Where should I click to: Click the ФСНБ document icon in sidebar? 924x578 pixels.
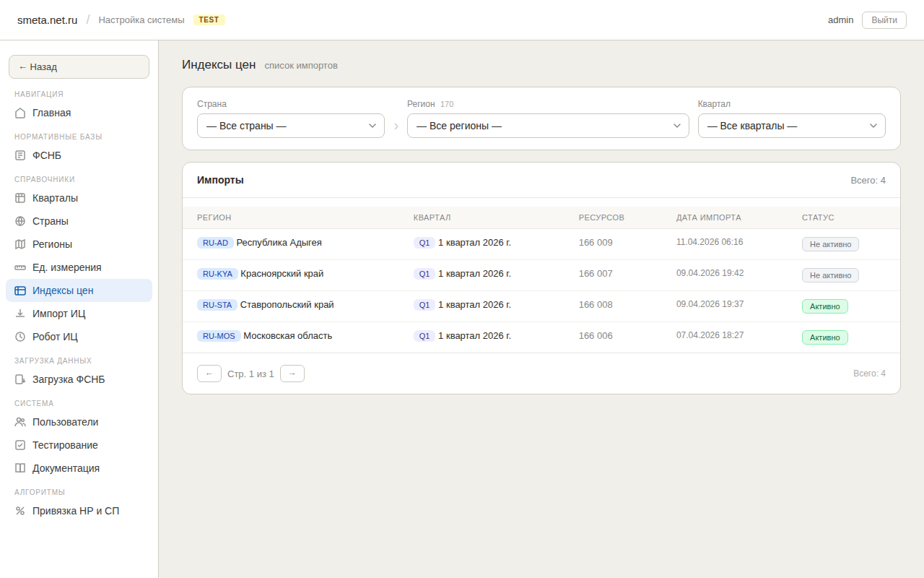(20, 155)
